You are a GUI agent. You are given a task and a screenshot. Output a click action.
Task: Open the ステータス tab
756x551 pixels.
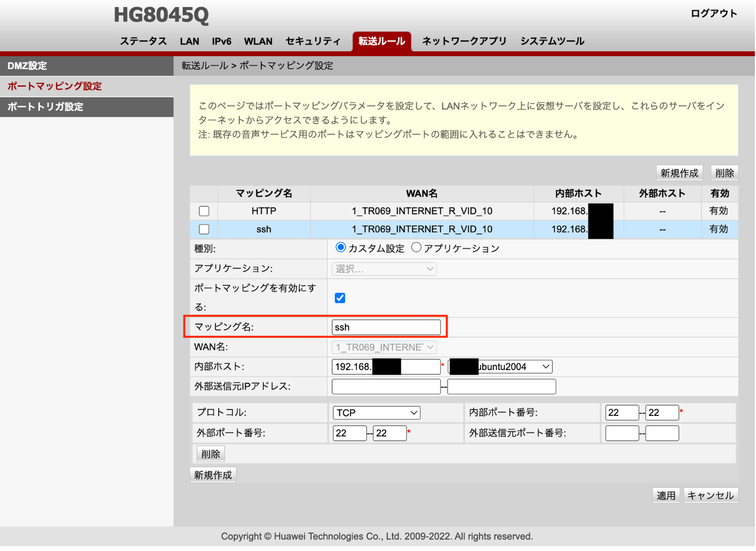click(x=143, y=41)
